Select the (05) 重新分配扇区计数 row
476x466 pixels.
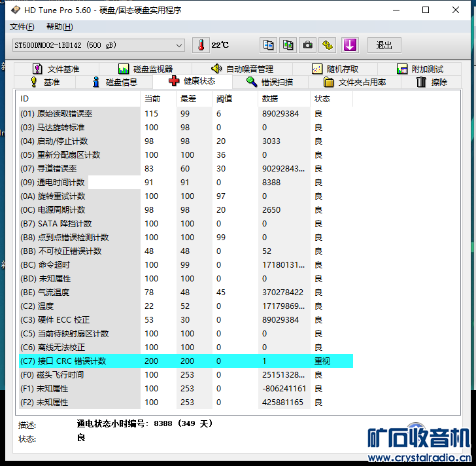tap(186, 155)
